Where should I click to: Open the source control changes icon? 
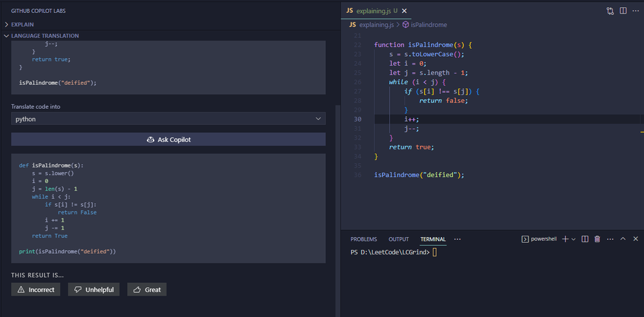tap(610, 11)
